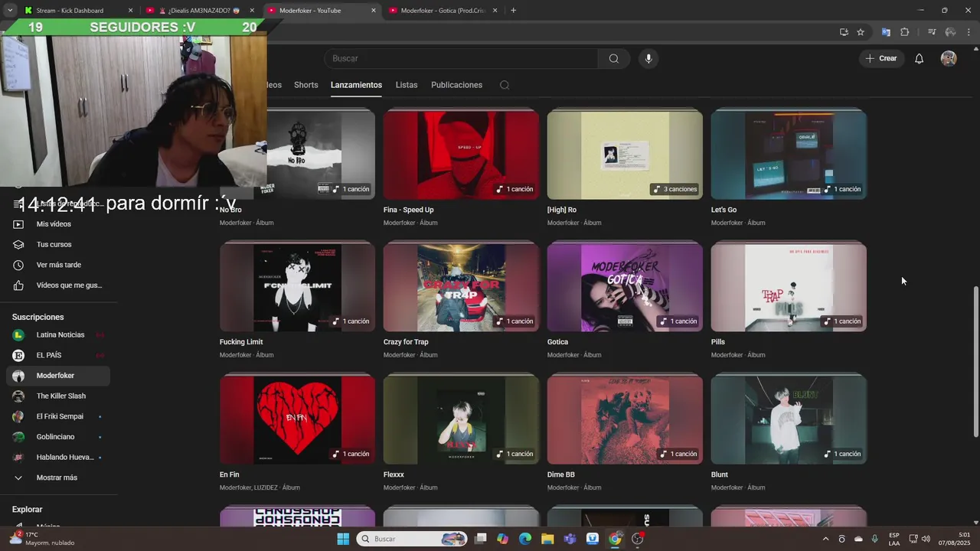The width and height of the screenshot is (980, 551).
Task: Open the Pills album thumbnail
Action: click(x=789, y=288)
